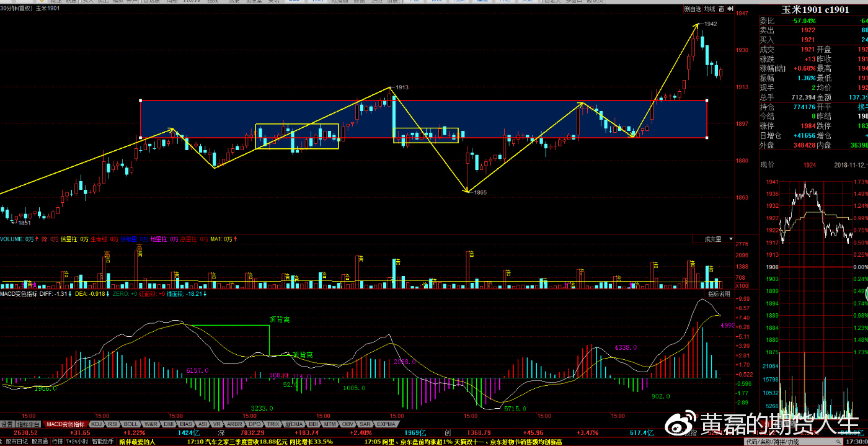Select the BIAS indicator tab
This screenshot has width=868, height=446.
pos(187,424)
